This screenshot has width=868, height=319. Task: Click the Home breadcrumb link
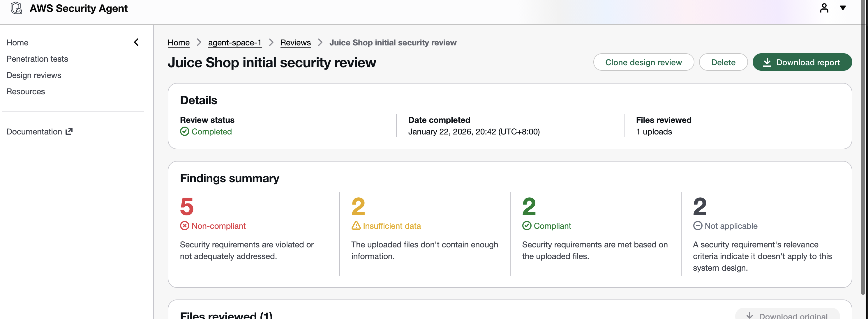(179, 43)
